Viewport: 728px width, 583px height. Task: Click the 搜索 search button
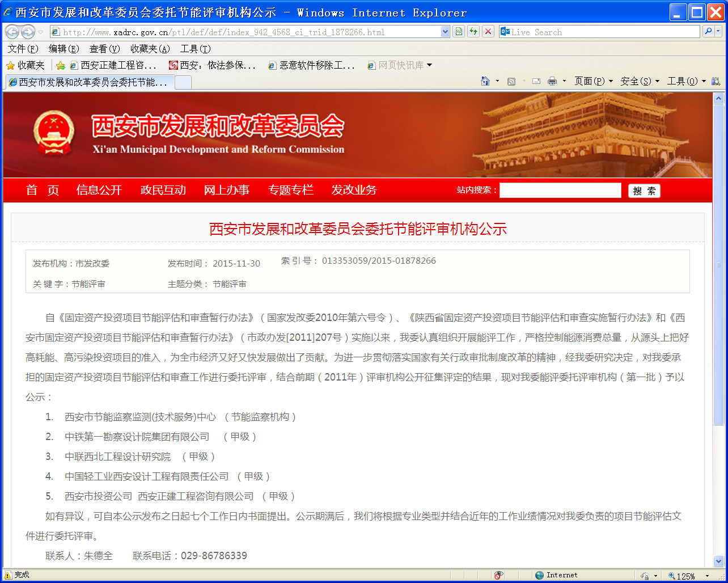[644, 191]
